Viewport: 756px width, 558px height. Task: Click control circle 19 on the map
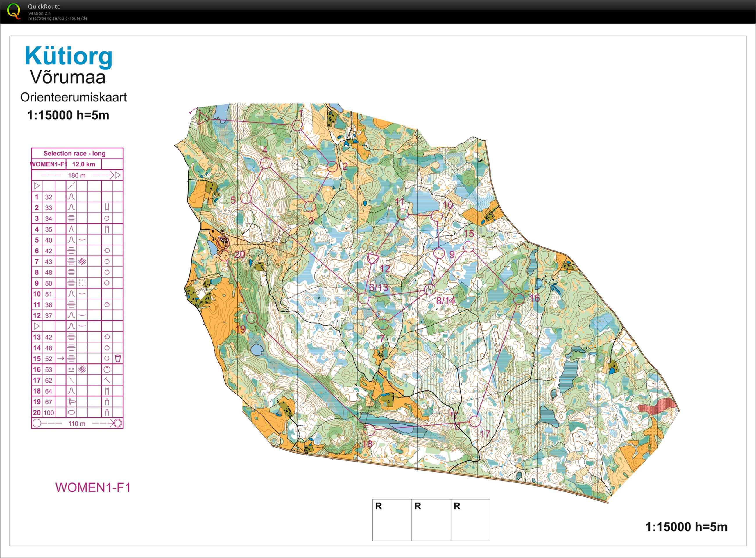point(252,318)
